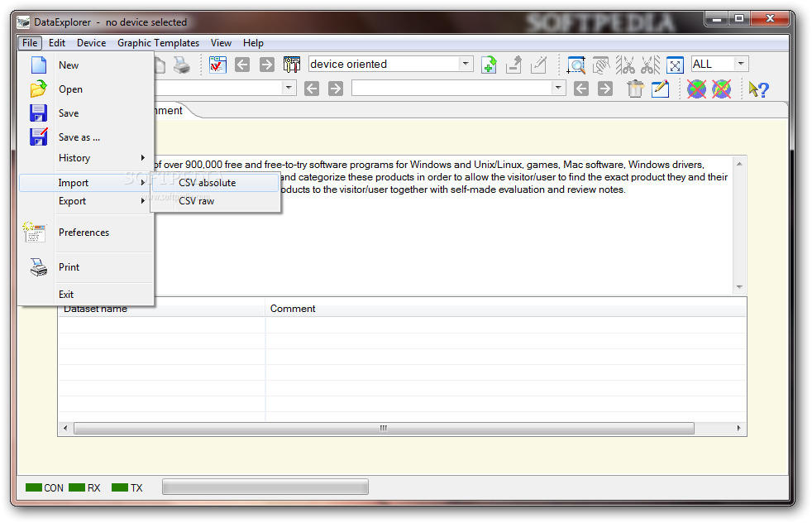
Task: Click the Comment column header
Action: click(505, 309)
